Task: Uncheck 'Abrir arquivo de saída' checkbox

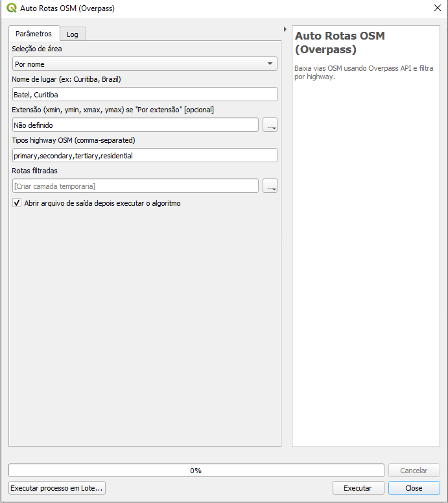Action: pos(17,203)
